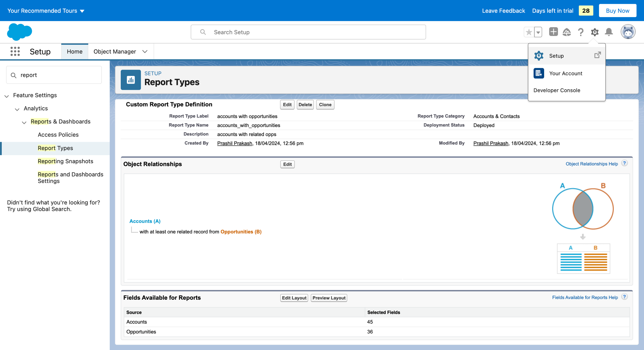Click the Quick Find box containing report
Screen dimensions: 644x350
(54, 75)
